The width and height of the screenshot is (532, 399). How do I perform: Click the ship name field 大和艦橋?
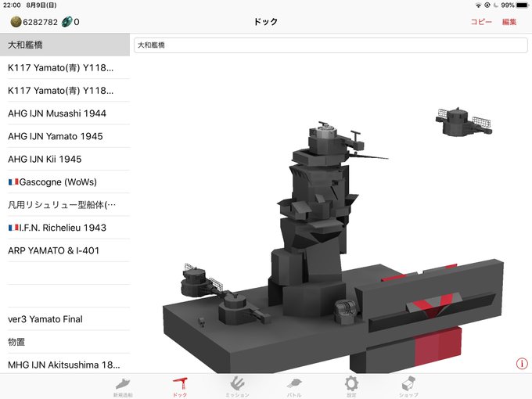(330, 45)
